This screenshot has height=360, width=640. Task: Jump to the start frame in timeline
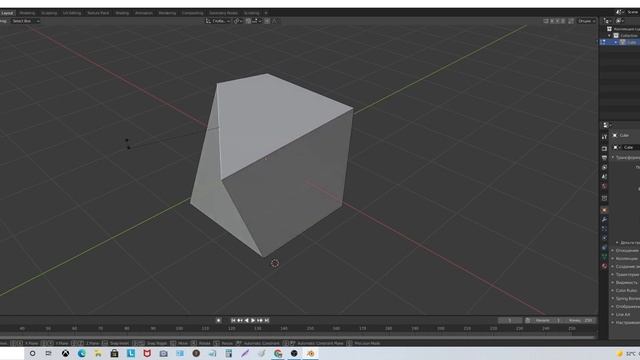pyautogui.click(x=233, y=320)
